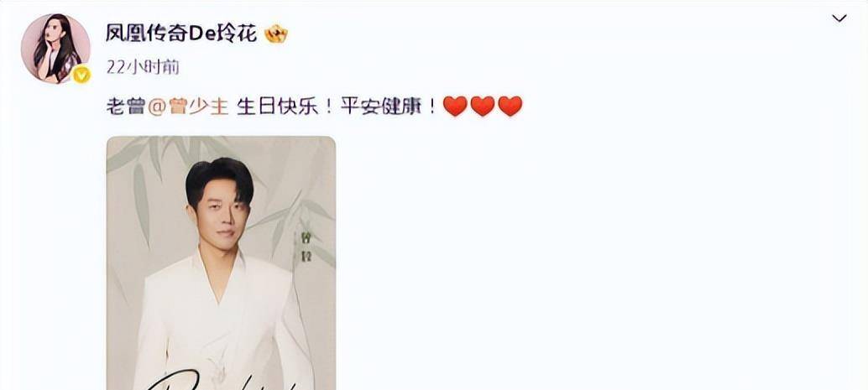Click the first red heart emoji
This screenshot has width=868, height=390.
pos(455,106)
